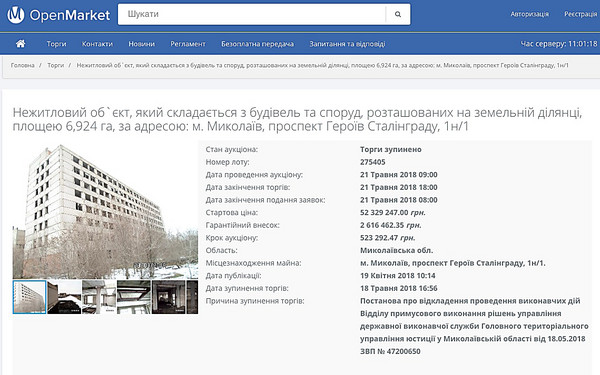The image size is (600, 375).
Task: Open the 'Контакти' menu item
Action: (97, 44)
